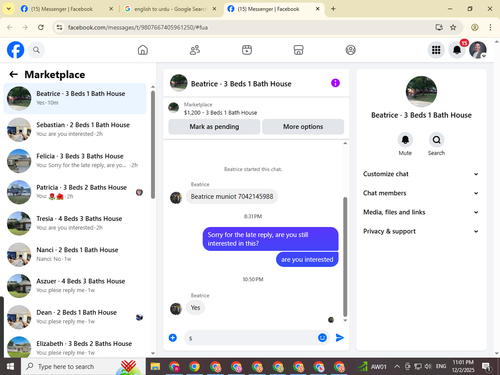Open the taskbar notification center icon
Viewport: 500px width, 375px height.
click(x=486, y=367)
